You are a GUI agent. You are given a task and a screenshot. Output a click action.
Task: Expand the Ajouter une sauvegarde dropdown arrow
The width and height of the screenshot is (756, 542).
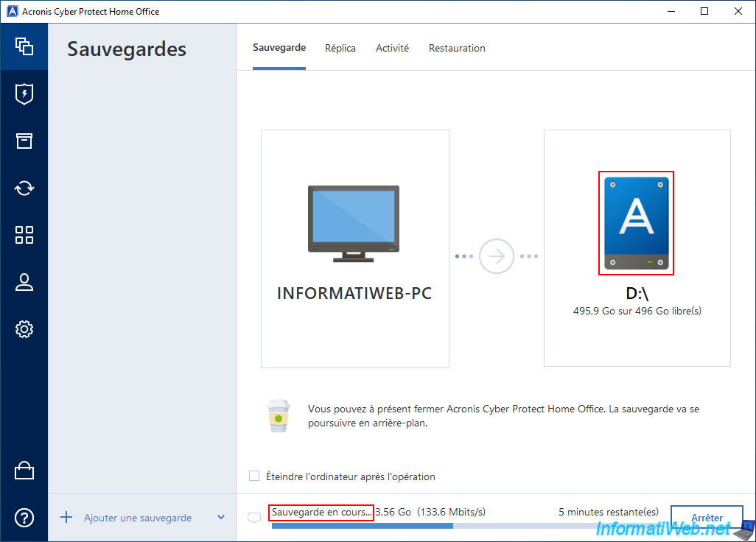point(221,518)
